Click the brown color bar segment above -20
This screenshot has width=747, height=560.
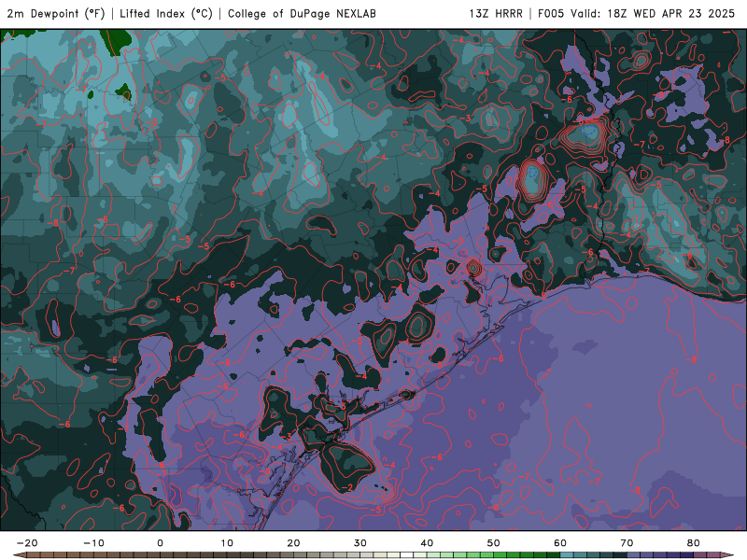click(x=34, y=554)
